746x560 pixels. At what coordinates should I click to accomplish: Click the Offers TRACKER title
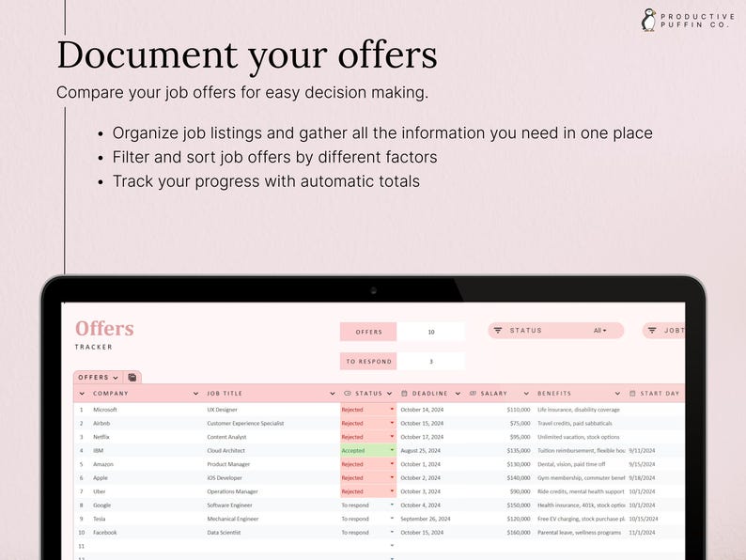click(x=104, y=334)
